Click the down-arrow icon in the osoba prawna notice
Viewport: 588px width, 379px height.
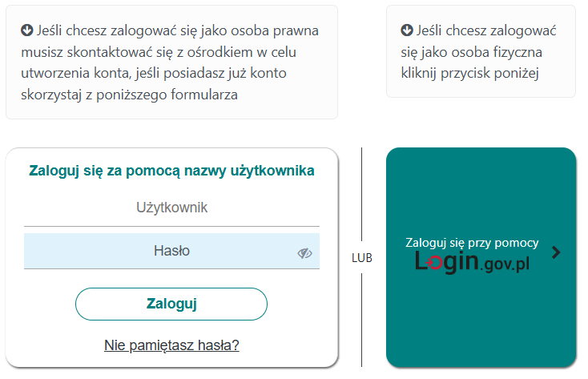[26, 30]
